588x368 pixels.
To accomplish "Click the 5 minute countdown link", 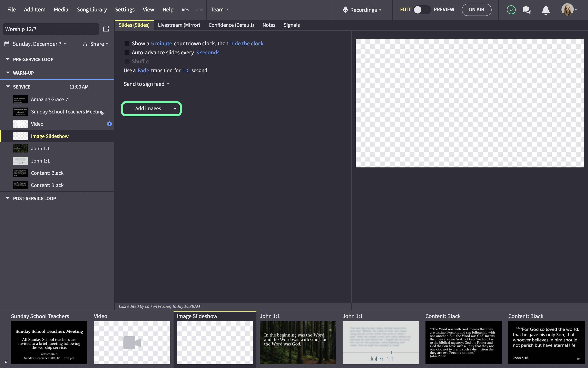I will tap(161, 43).
